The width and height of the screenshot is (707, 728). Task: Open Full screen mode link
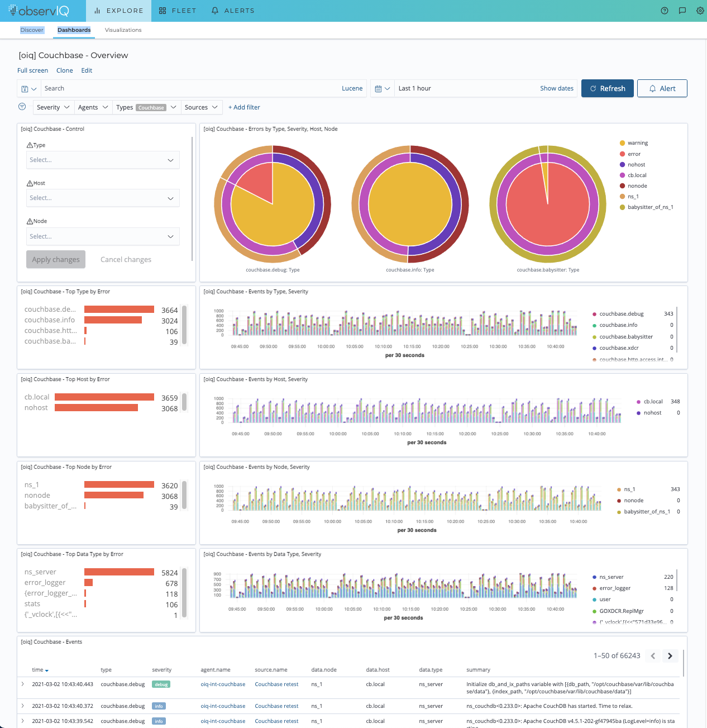click(32, 70)
